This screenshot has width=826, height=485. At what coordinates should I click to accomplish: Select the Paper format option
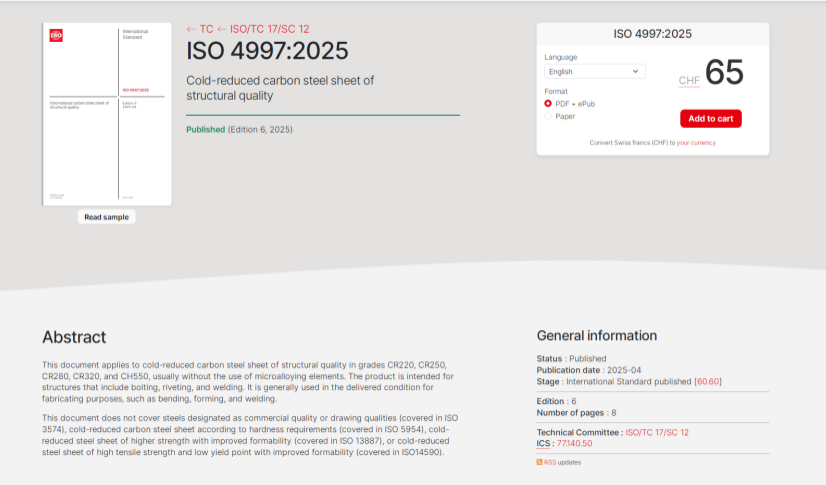(x=548, y=116)
